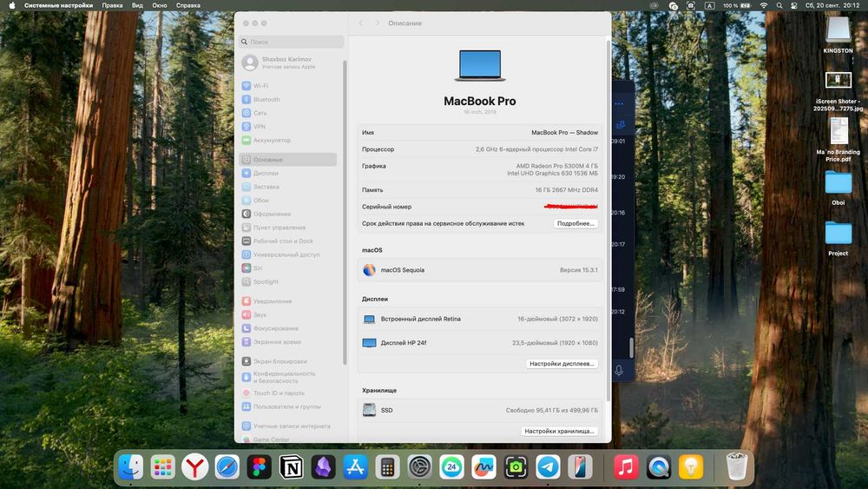Select the Project folder on desktop
868x489 pixels.
[838, 238]
